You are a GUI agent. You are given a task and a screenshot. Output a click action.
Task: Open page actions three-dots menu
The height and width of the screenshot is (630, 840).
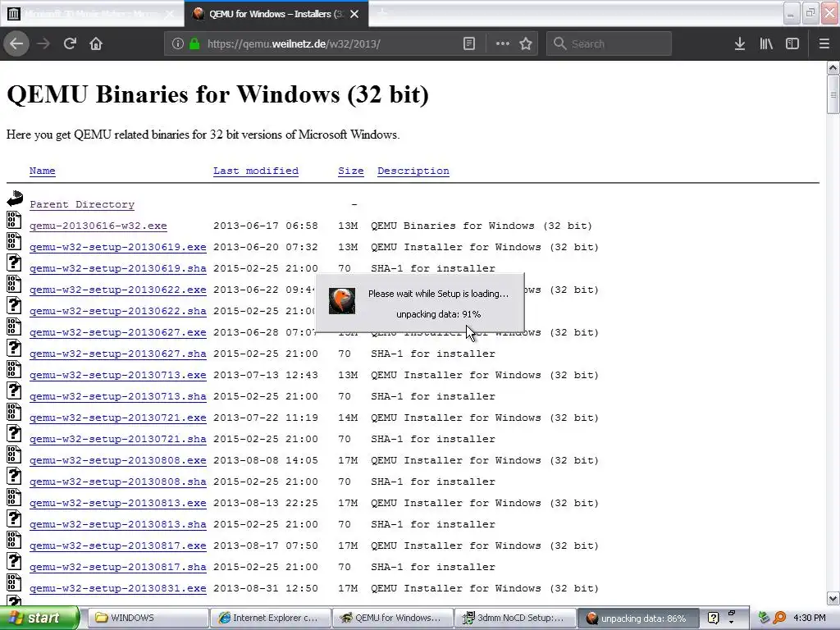[503, 43]
